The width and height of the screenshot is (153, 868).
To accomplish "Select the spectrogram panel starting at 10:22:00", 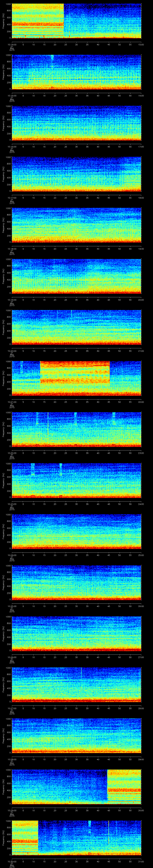I will coord(76,429).
